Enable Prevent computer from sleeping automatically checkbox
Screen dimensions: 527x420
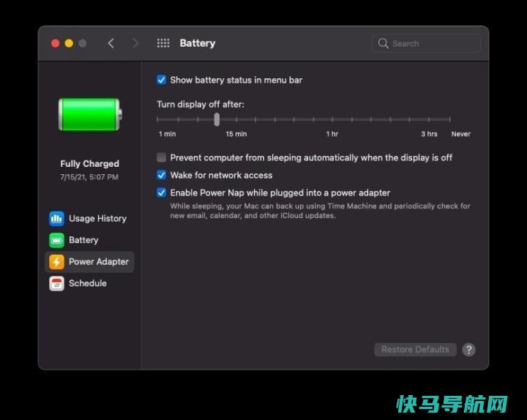[x=161, y=157]
